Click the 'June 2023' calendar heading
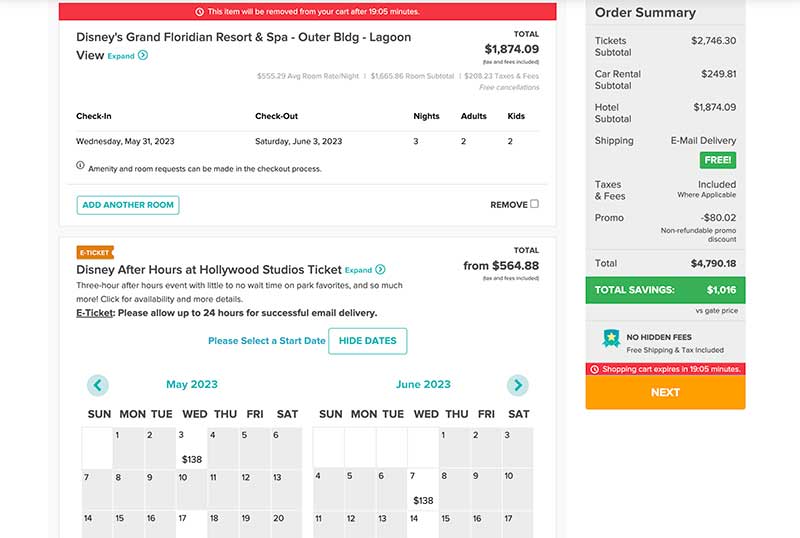 click(423, 384)
